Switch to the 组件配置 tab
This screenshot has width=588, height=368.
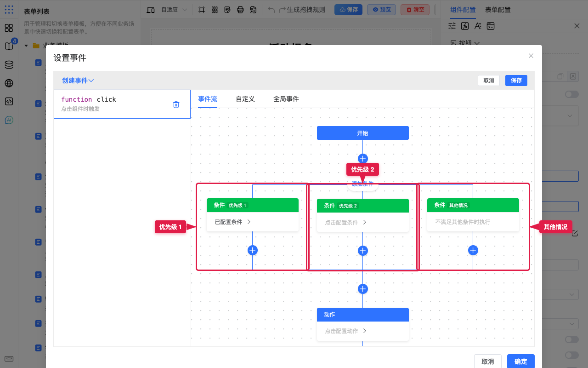(x=463, y=10)
